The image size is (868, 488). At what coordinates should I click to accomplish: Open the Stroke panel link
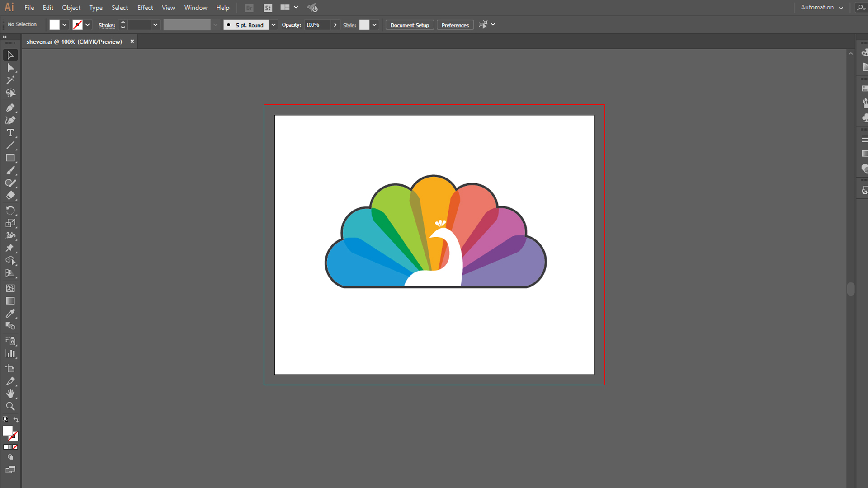tap(107, 25)
